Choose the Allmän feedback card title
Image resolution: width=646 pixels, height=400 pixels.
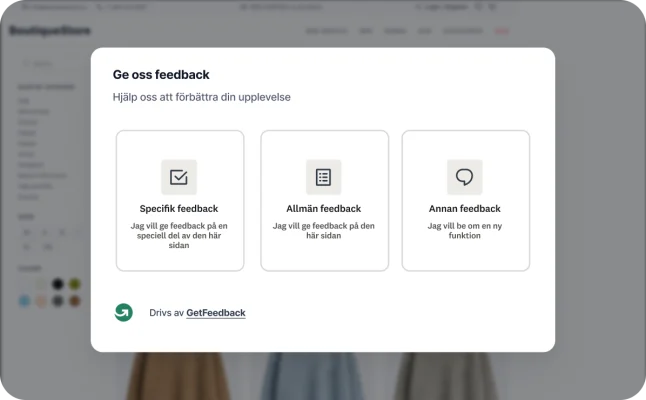(323, 209)
